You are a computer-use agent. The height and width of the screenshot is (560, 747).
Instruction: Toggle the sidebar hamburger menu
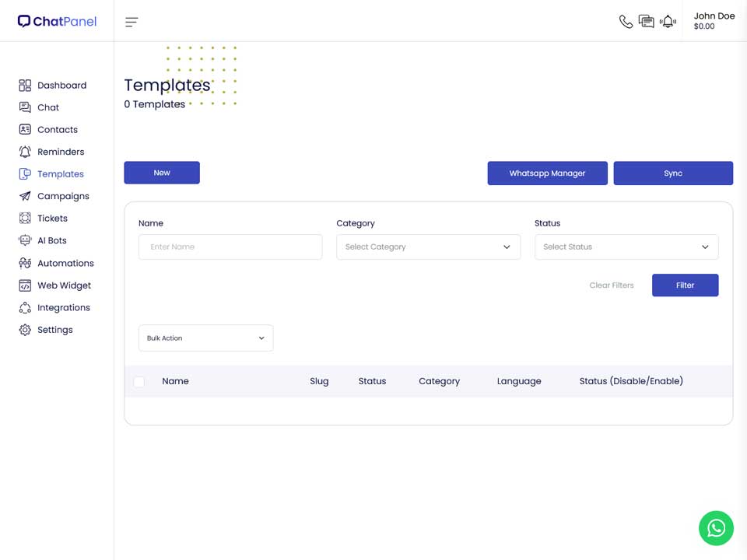[132, 22]
